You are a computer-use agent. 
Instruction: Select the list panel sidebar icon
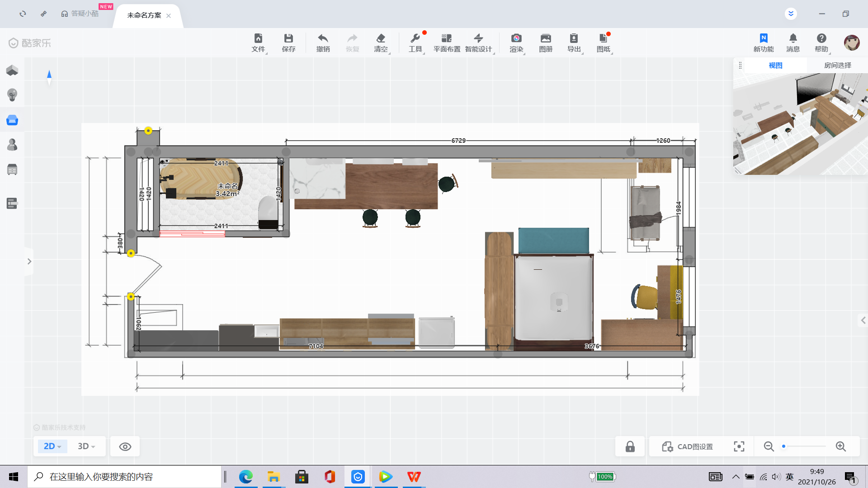point(12,203)
